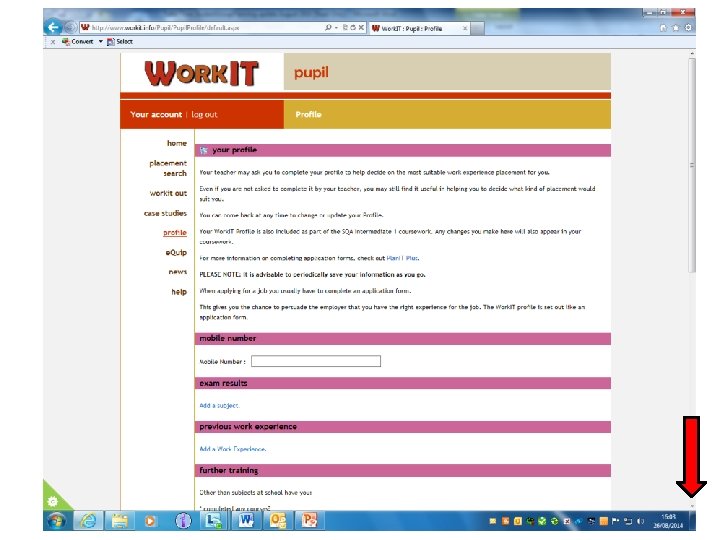Open news in sidebar
This screenshot has width=720, height=540.
[x=178, y=272]
